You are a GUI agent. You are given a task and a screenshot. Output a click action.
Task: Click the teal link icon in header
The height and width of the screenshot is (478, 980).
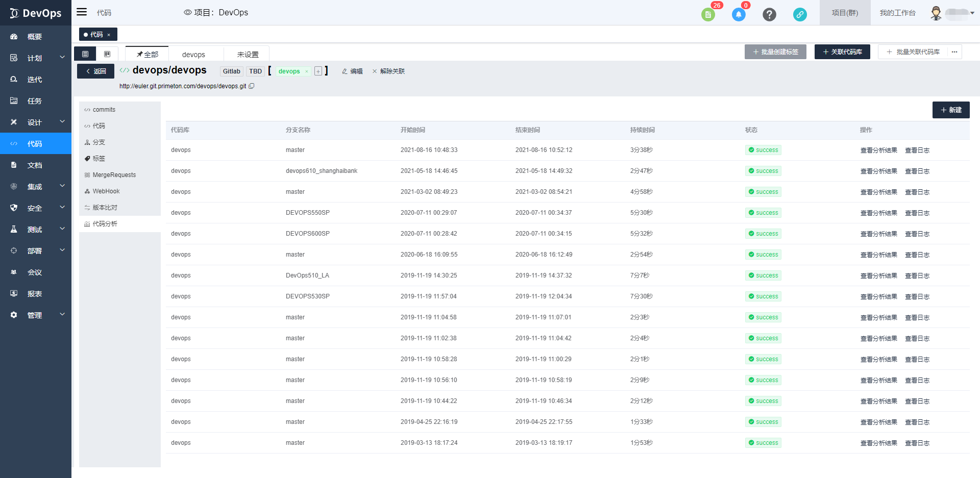point(800,14)
